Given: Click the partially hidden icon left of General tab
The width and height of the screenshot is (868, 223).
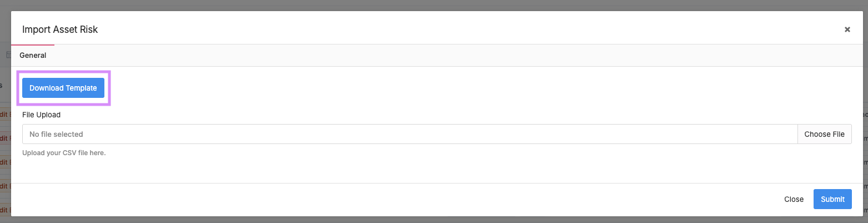Looking at the screenshot, I should pyautogui.click(x=8, y=55).
